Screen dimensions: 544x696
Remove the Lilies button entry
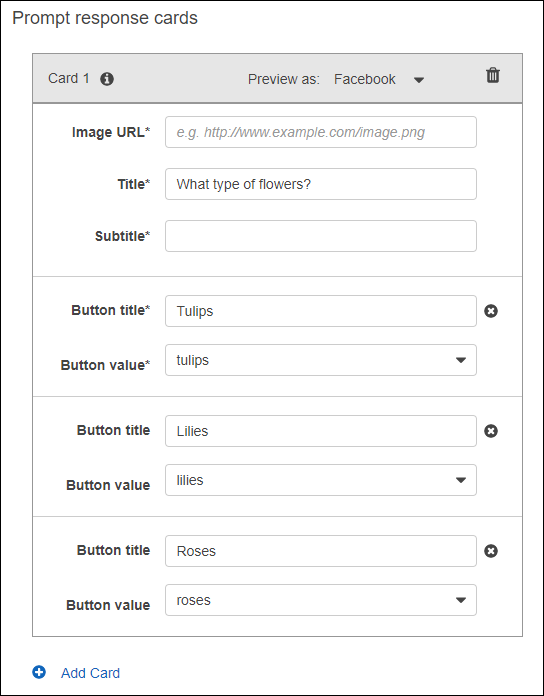click(491, 431)
